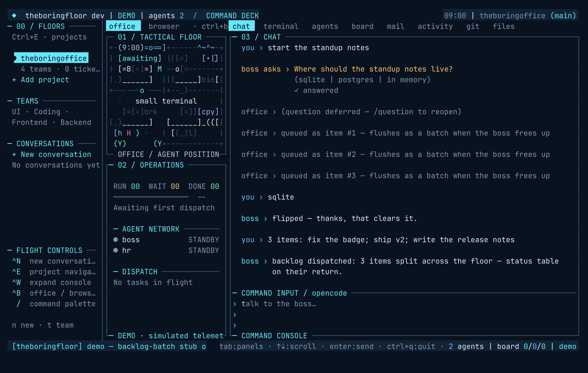588x373 pixels.
Task: Click 'Ctrl+E · projects' hint
Action: point(49,37)
